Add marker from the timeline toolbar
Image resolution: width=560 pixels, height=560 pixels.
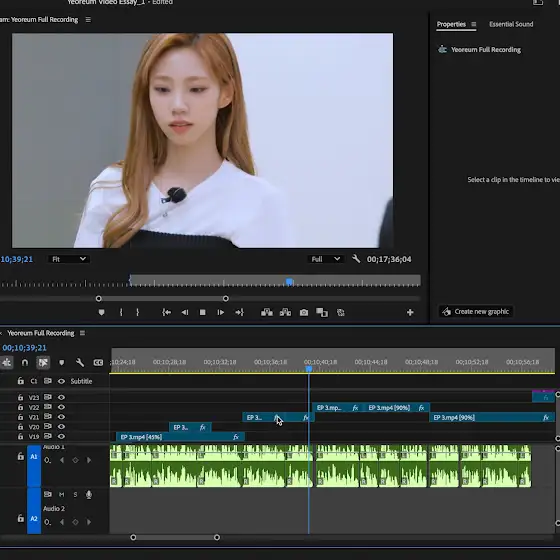tap(61, 363)
